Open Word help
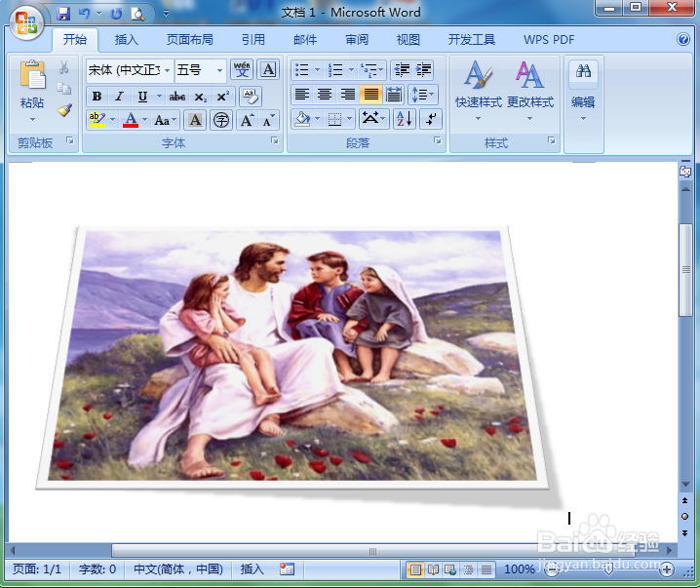The image size is (700, 588). coord(683,39)
